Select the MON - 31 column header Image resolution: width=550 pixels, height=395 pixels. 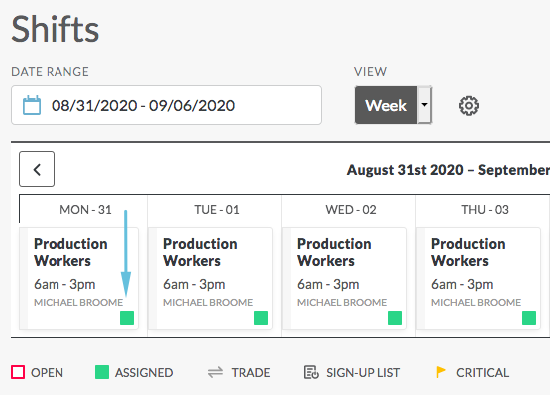tap(85, 210)
